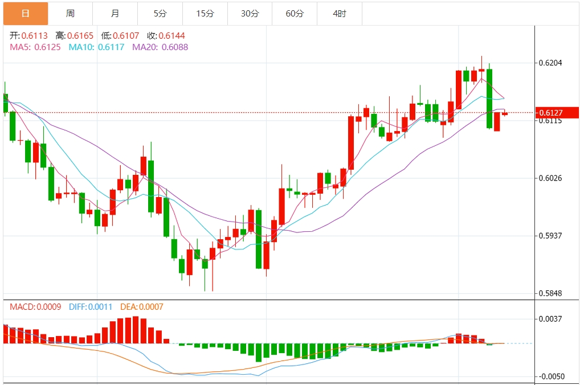Click the MA10: 0.6117 indicator label
Screen dimensions: 588x385
point(96,47)
